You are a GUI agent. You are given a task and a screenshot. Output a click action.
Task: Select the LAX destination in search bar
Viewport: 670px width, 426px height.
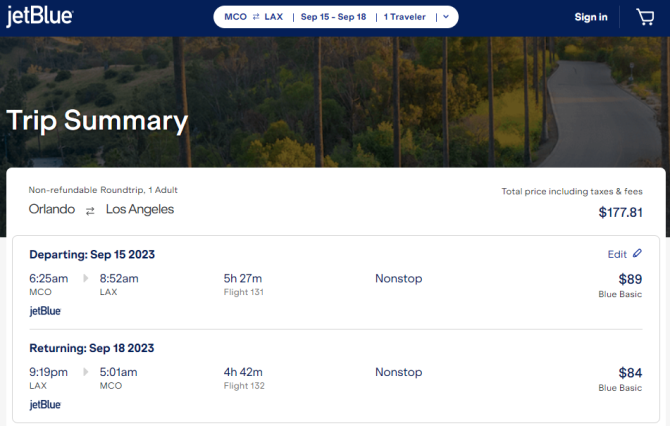pos(273,17)
